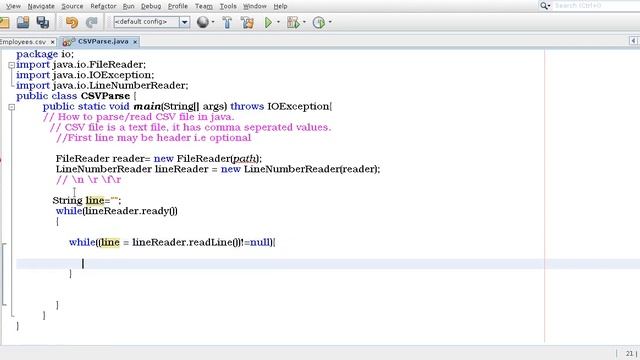Click the Clean and Build icon
The image size is (640, 360).
pos(247,22)
